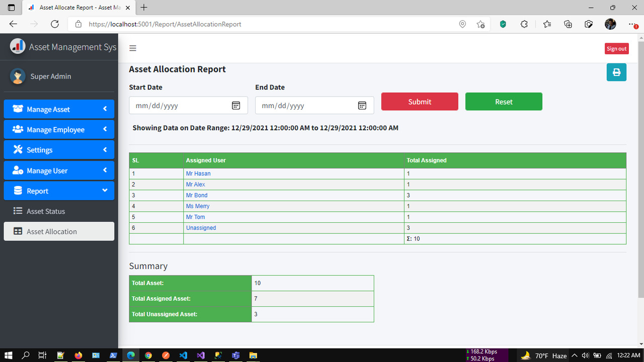Open Firefox from the taskbar

click(x=78, y=355)
